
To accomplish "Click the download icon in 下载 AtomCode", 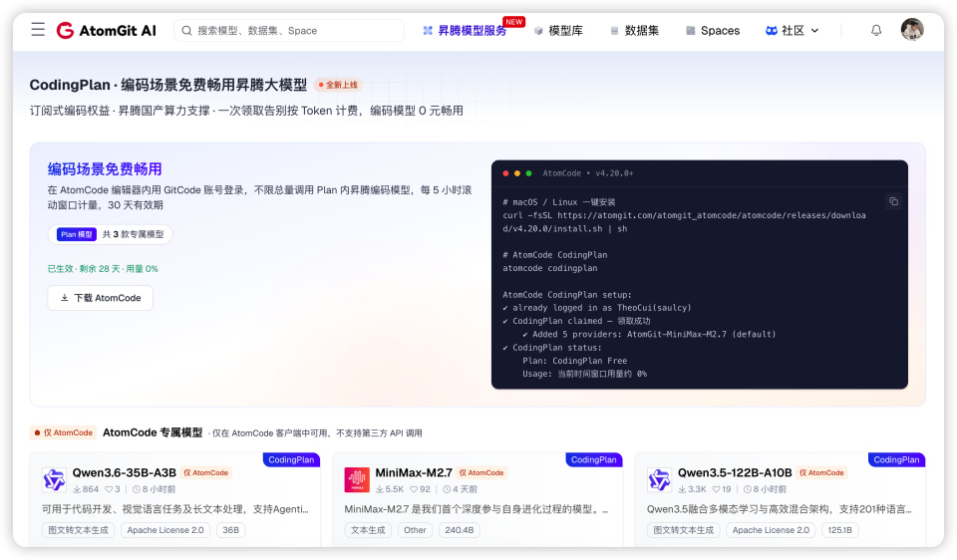I will point(64,298).
